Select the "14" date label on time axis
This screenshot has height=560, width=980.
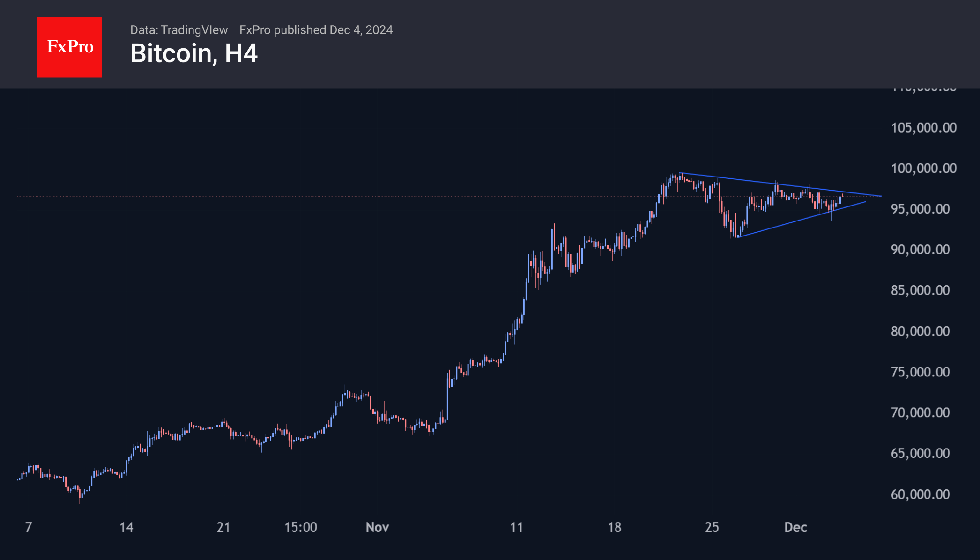[x=126, y=528]
